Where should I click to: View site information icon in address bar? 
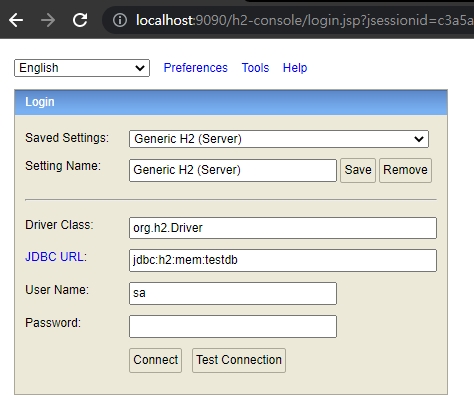click(120, 20)
